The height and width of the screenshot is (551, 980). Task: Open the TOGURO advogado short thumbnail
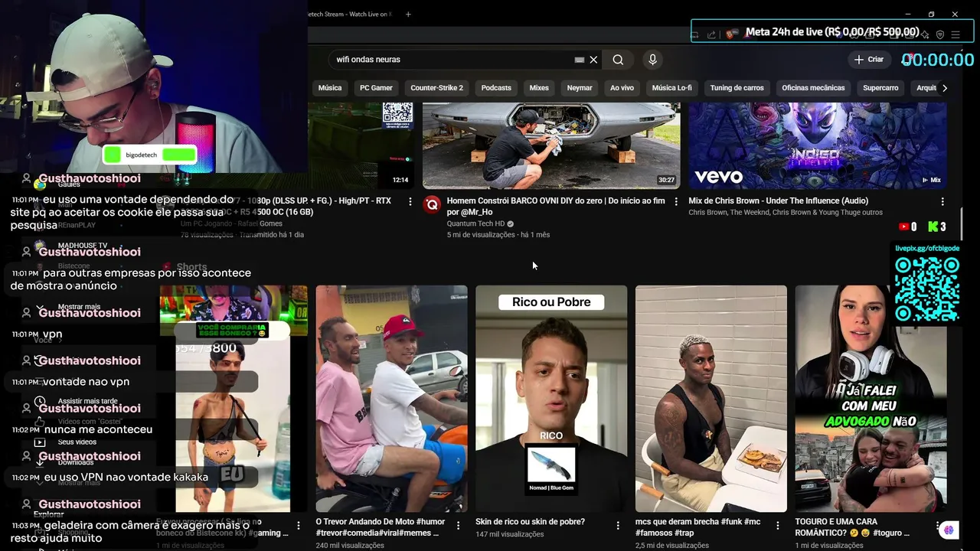pos(871,399)
